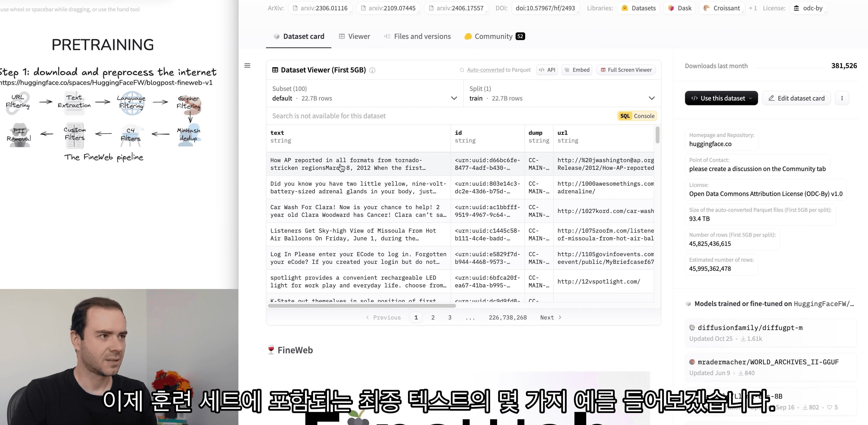Click the Dataset Viewer table icon

point(275,70)
